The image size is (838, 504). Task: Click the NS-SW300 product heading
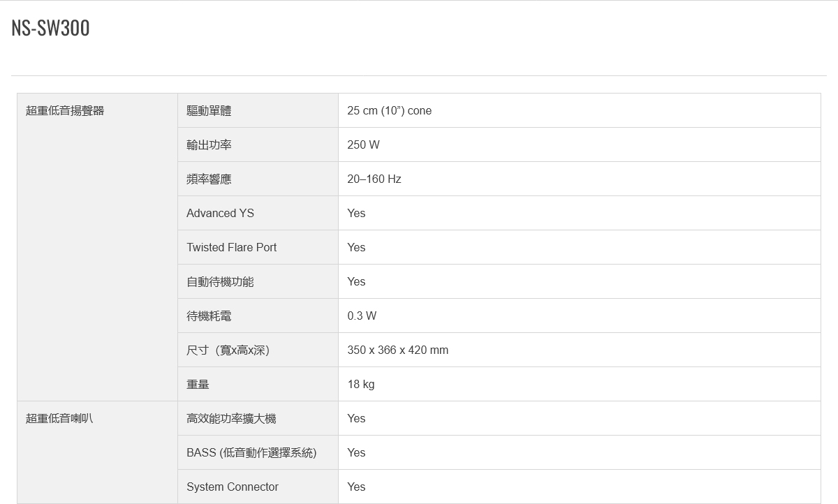51,29
